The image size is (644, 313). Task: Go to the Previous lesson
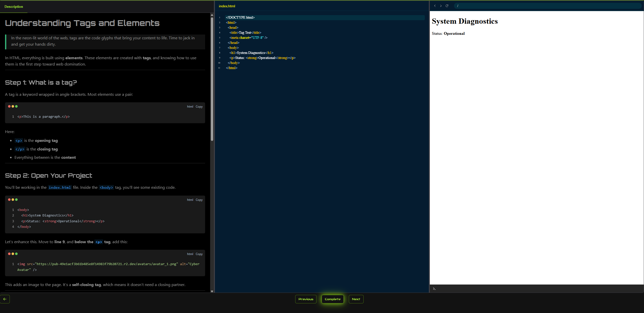tap(306, 299)
